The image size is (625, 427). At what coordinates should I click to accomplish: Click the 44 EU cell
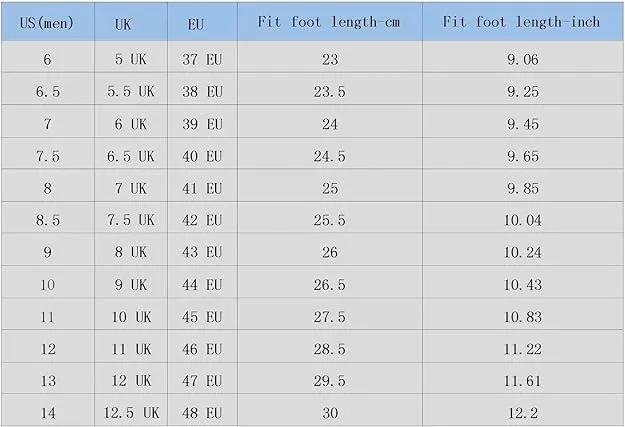pos(202,285)
